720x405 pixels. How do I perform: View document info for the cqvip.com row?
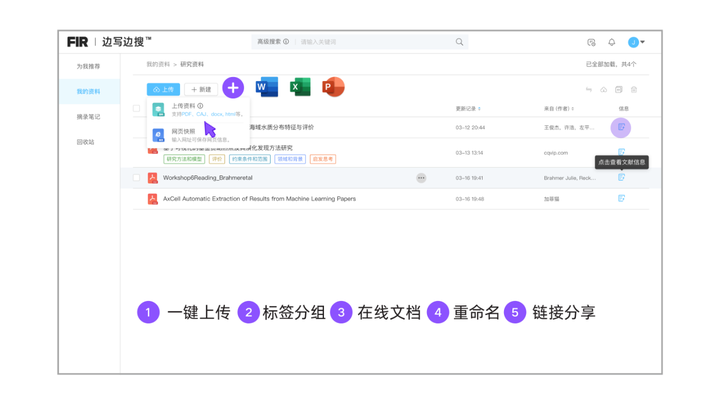[621, 152]
